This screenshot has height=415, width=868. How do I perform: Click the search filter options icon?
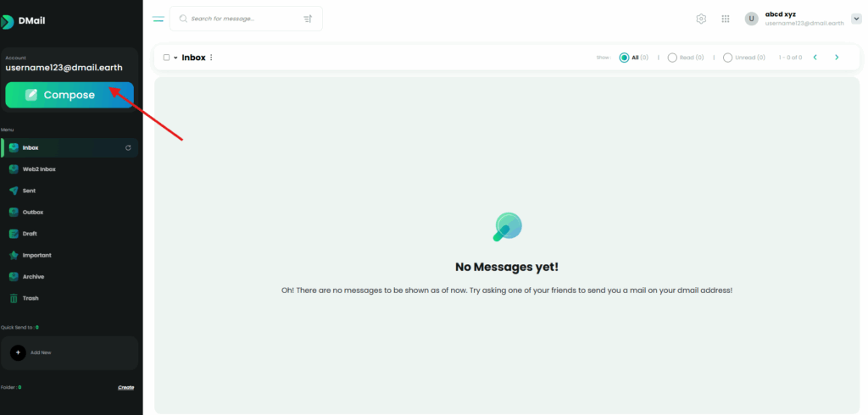pos(308,19)
